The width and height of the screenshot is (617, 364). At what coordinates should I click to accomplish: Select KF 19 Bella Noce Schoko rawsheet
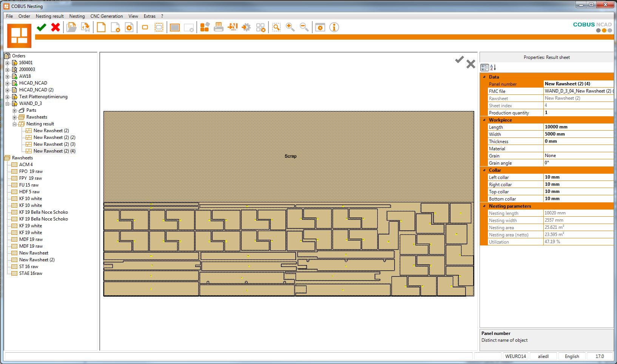point(43,212)
